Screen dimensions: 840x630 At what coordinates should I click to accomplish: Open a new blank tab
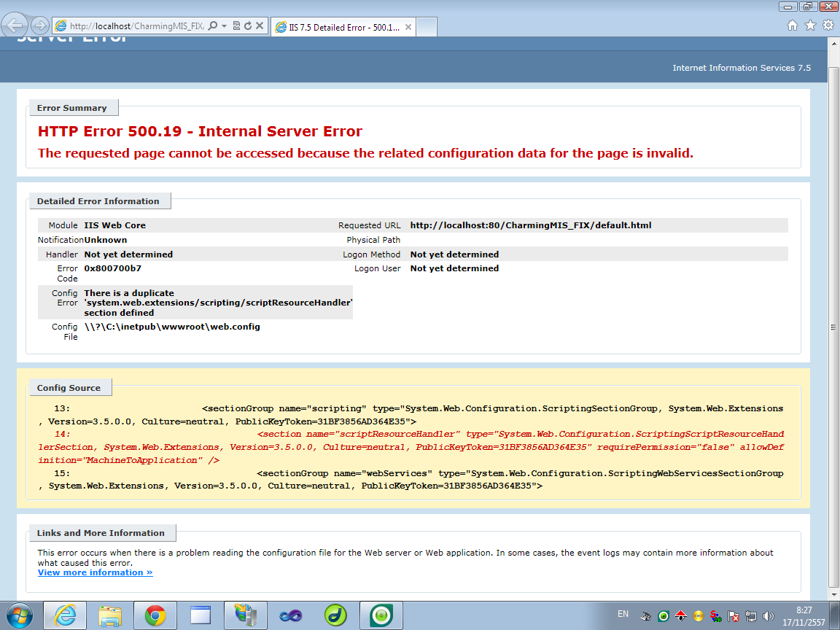tap(427, 27)
